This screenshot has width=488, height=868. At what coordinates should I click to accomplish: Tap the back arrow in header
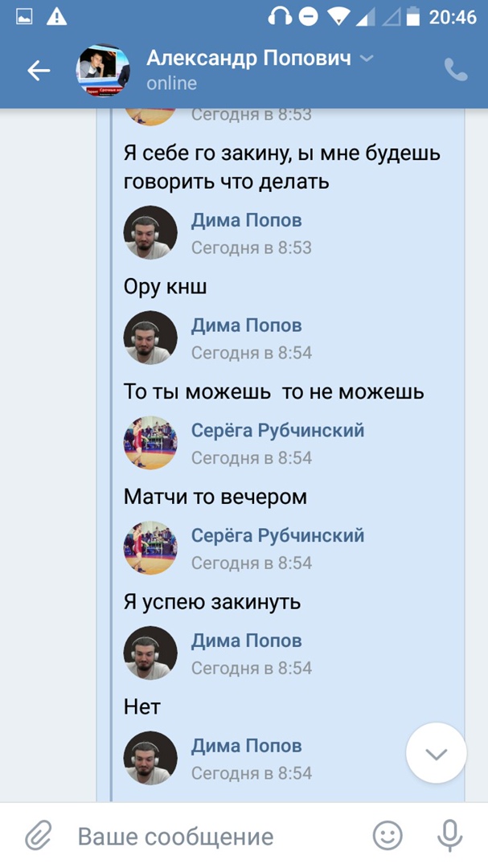coord(39,71)
